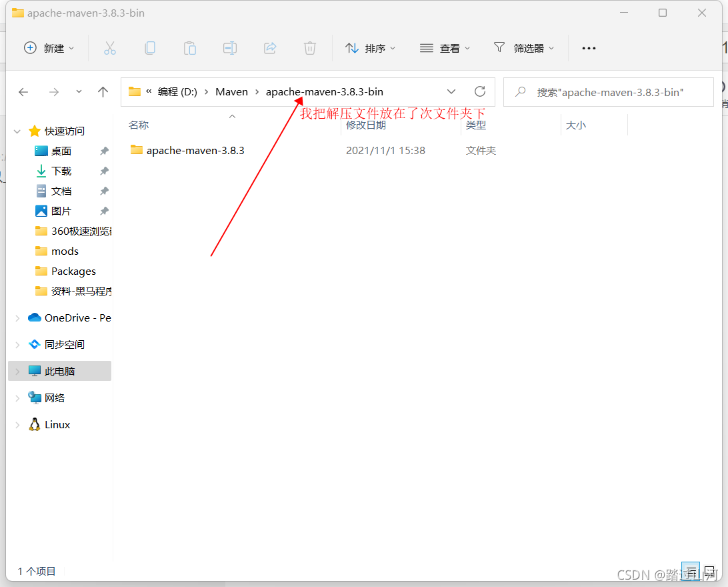Unpin 桌面 using its pin icon
The image size is (728, 587).
(x=105, y=151)
